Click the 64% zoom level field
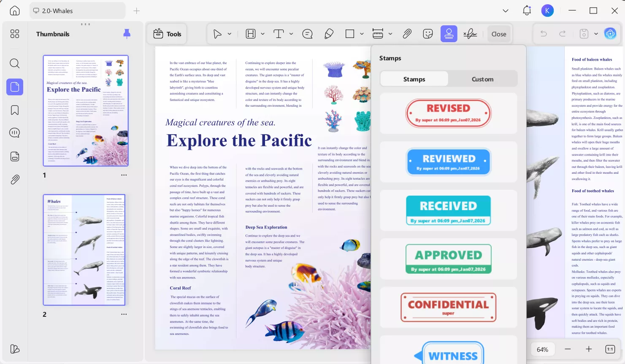Viewport: 625px width, 364px height. click(543, 349)
